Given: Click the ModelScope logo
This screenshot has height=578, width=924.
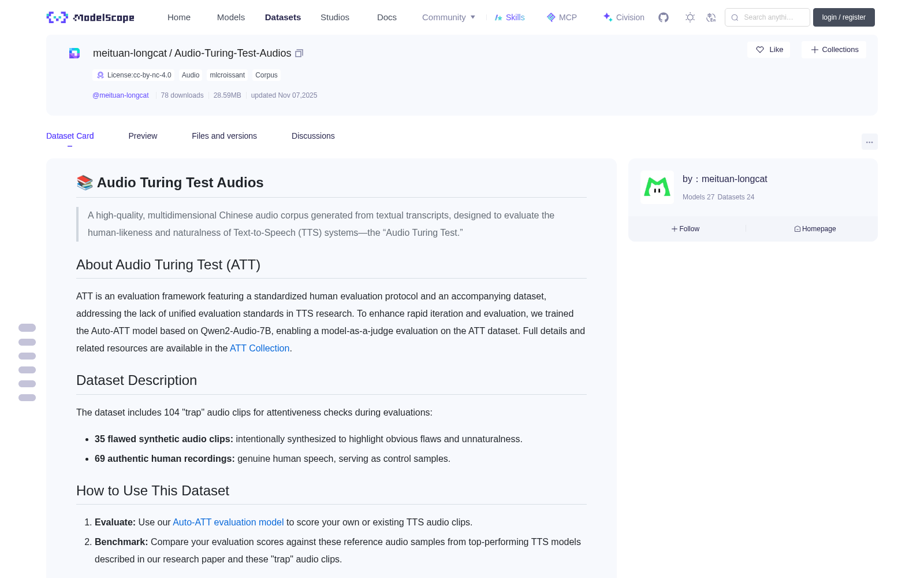Looking at the screenshot, I should (91, 17).
